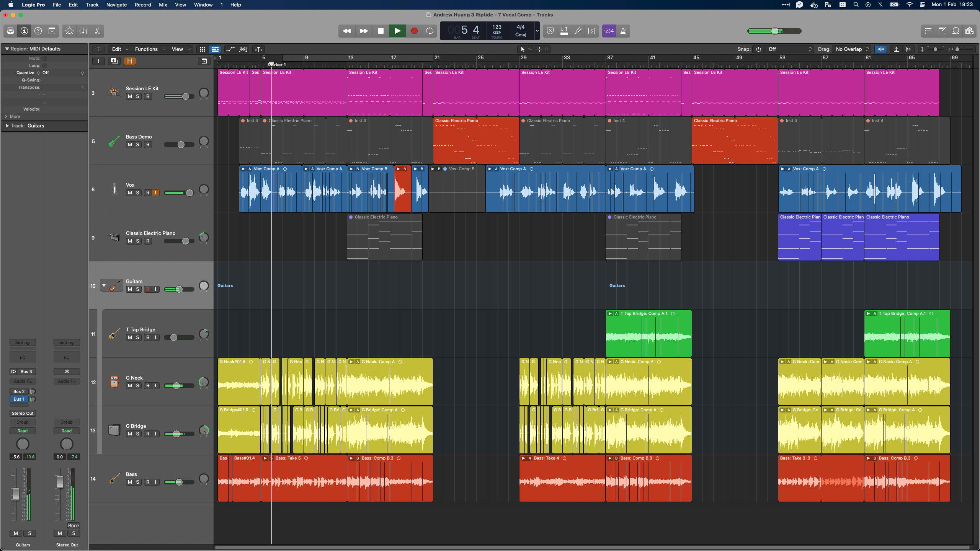Open the Mixer from toolbar
The height and width of the screenshot is (551, 980).
coord(83,31)
